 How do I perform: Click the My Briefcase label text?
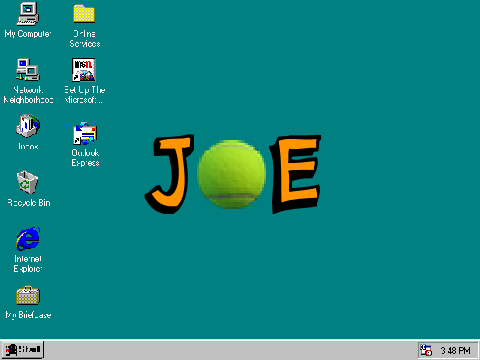coord(28,315)
